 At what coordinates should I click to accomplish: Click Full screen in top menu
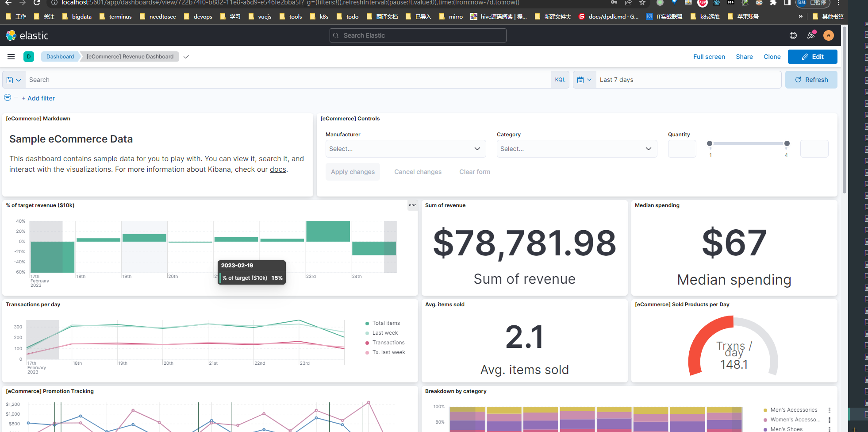click(709, 57)
